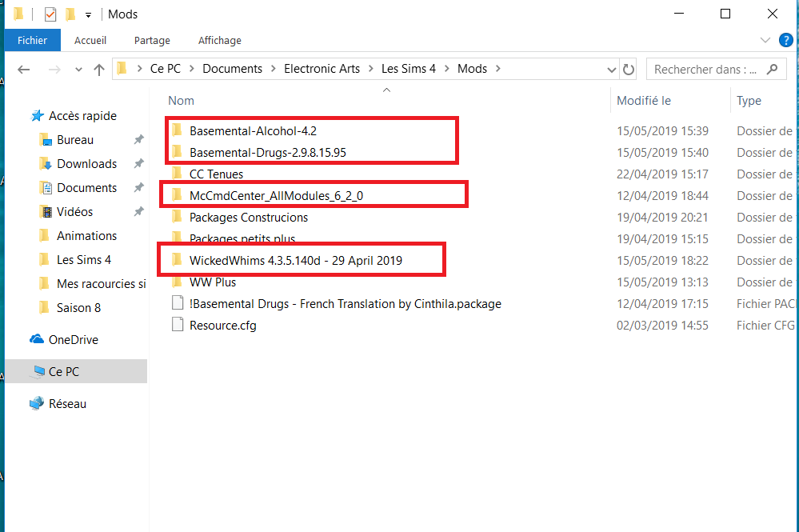Expand the ribbon with the chevron
Viewport: 799px width, 532px height.
click(x=765, y=40)
